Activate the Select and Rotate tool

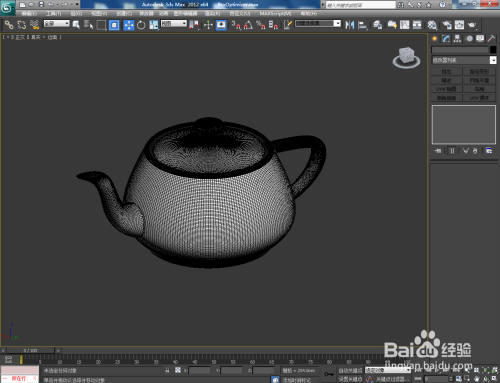(141, 25)
